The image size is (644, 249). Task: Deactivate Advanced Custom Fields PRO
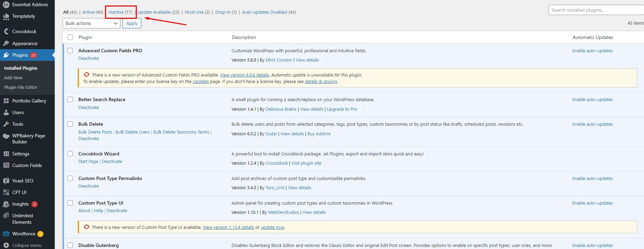89,58
